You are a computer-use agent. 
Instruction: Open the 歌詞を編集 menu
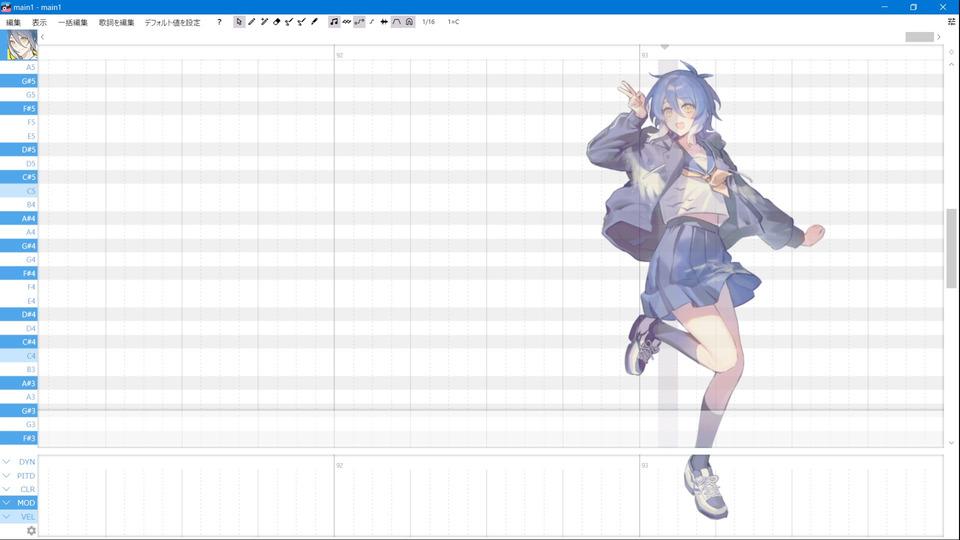tap(116, 23)
